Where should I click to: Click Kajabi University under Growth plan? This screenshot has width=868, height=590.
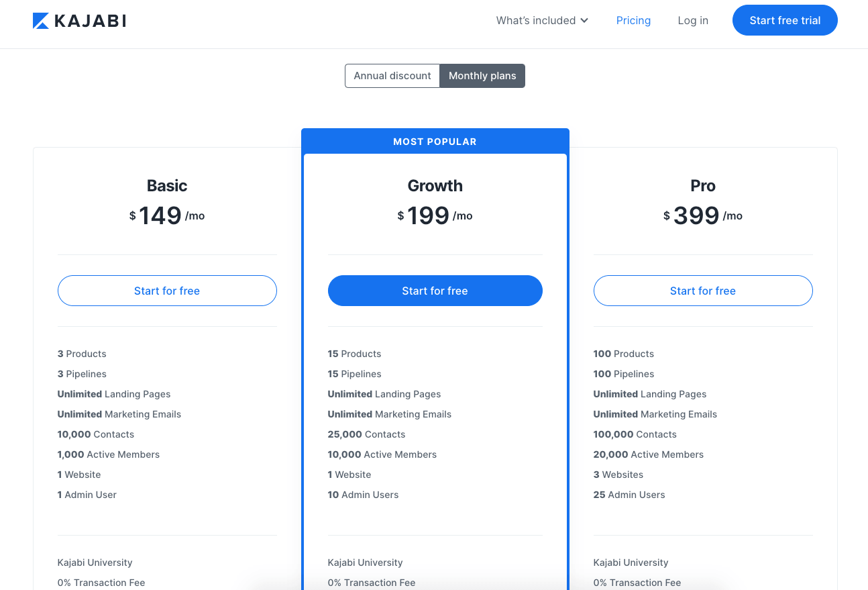(366, 562)
